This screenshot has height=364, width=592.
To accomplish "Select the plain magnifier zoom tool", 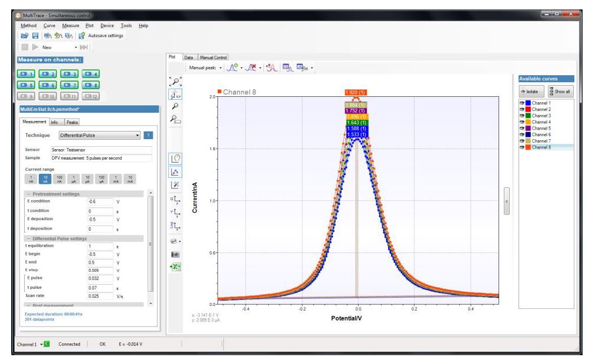I will tap(175, 106).
